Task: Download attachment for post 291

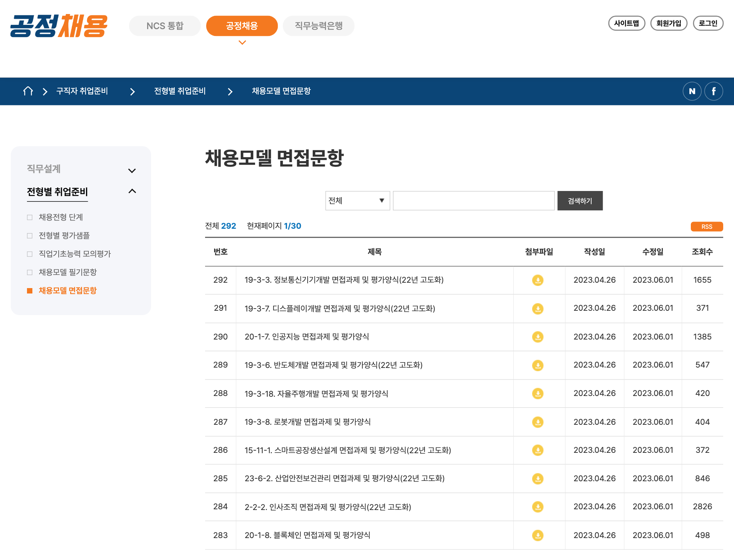Action: (538, 309)
